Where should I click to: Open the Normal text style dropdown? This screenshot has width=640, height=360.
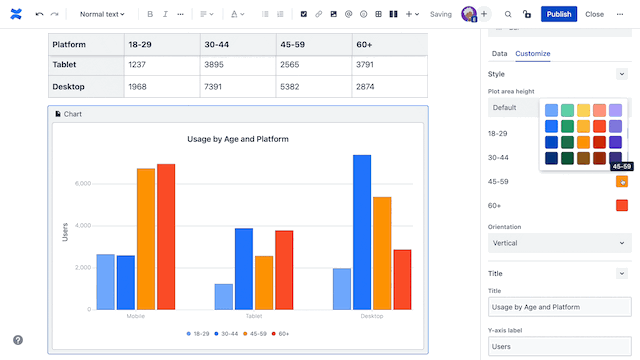[102, 14]
